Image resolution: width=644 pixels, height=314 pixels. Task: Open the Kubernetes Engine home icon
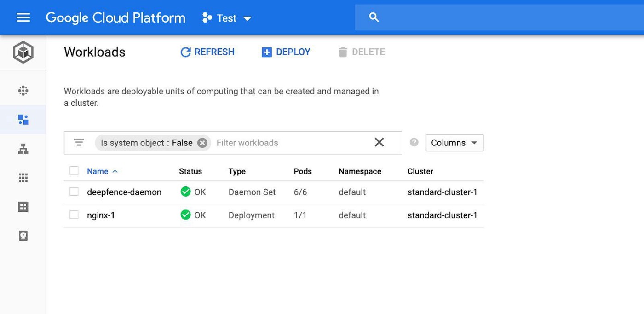coord(23,52)
